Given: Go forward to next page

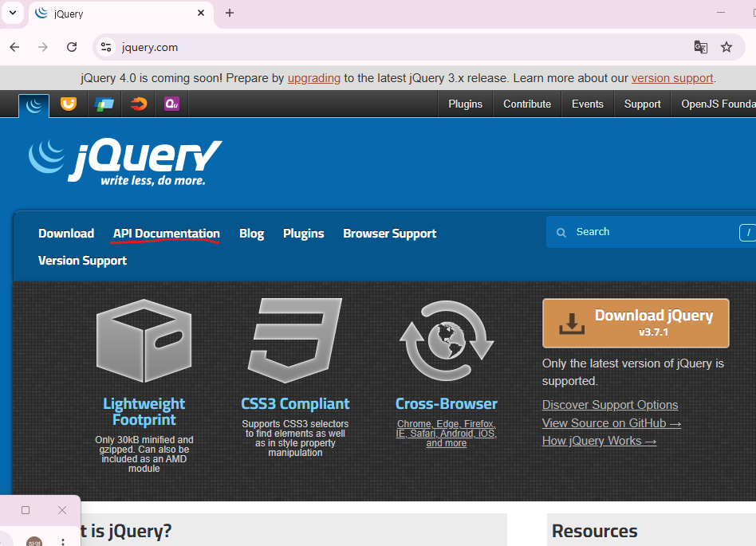Looking at the screenshot, I should [43, 47].
